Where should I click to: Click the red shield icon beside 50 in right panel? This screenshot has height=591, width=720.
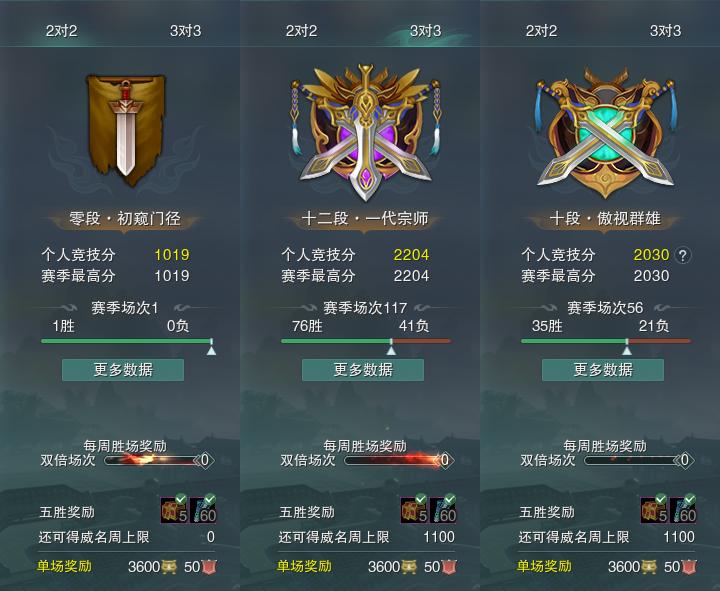[689, 567]
